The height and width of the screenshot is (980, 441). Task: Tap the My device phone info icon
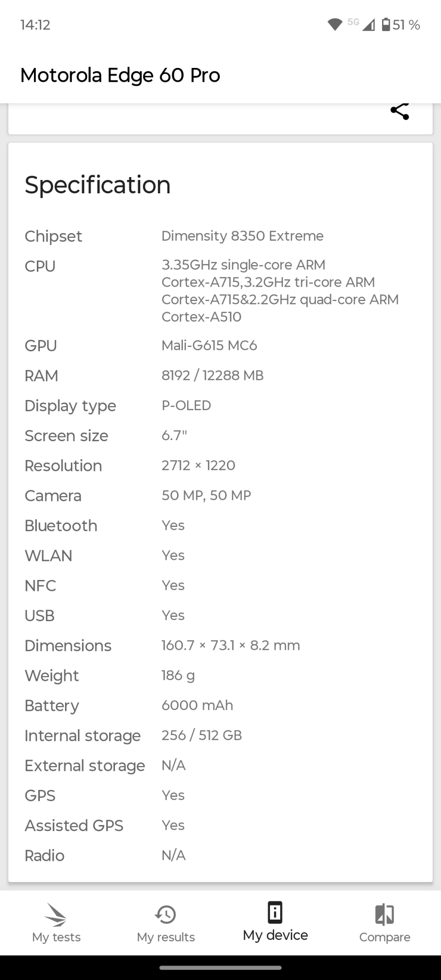click(x=275, y=912)
